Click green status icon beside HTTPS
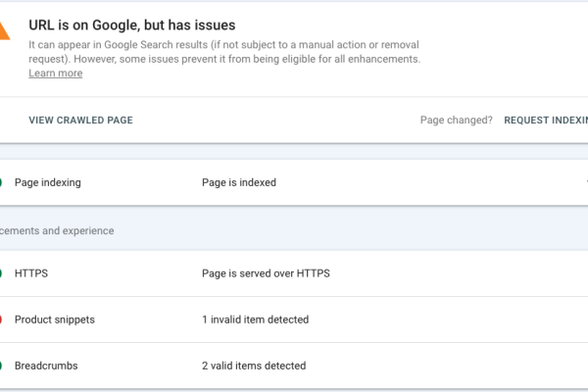 click(x=1, y=273)
